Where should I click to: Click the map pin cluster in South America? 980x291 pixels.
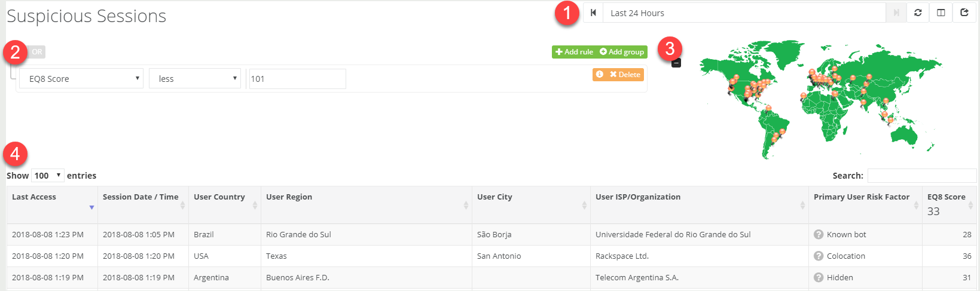pos(777,136)
